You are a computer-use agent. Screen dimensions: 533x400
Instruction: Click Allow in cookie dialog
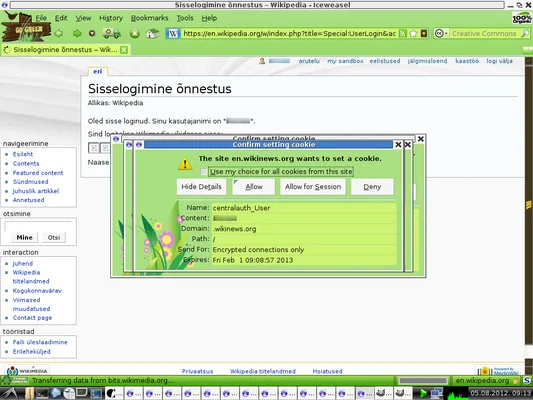[254, 187]
